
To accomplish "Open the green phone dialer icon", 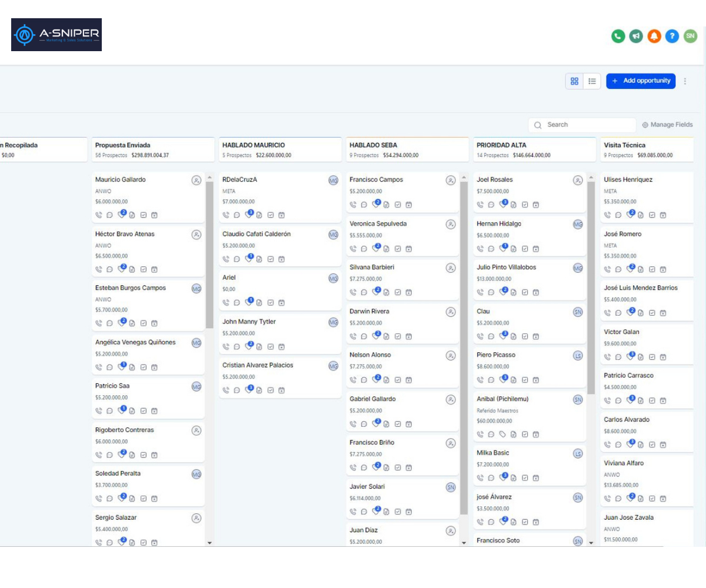I will pyautogui.click(x=618, y=36).
